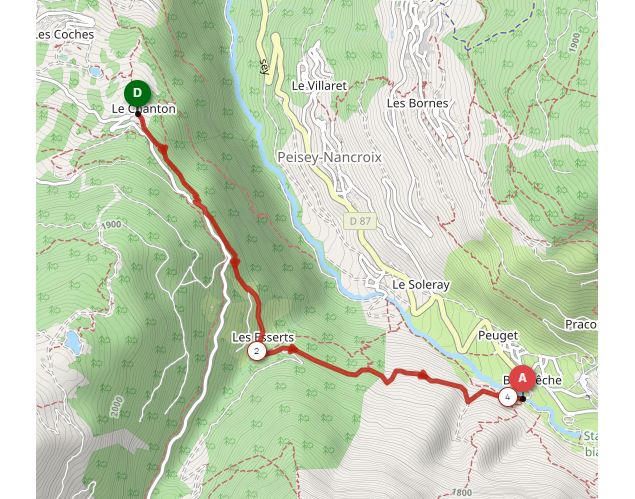Select waypoint 2 near Les Esserts
Screen dimensions: 635x499
[257, 351]
